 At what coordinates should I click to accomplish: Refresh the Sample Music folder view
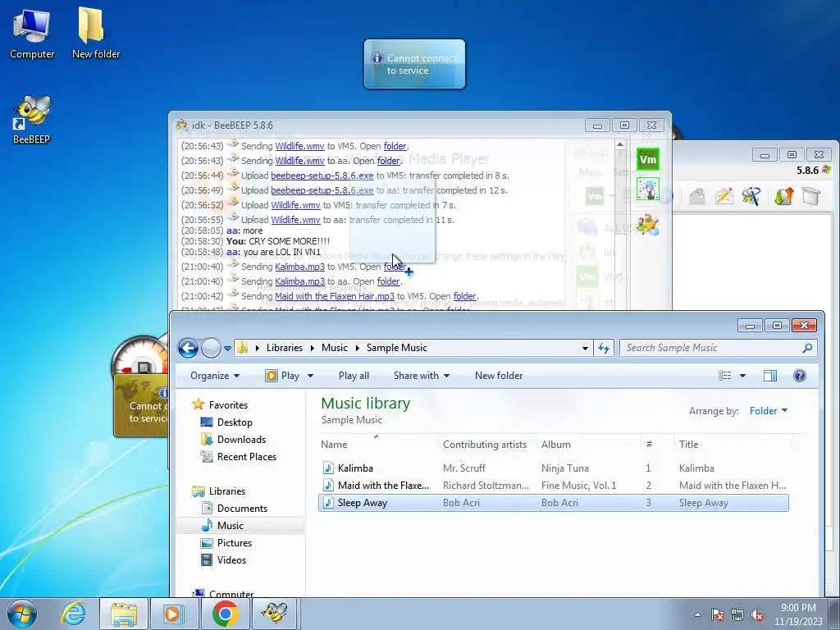tap(604, 348)
